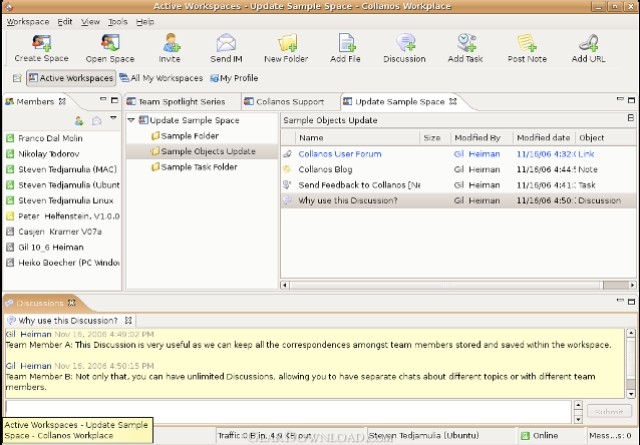Open the Collanos User Forum link
The width and height of the screenshot is (640, 445).
click(x=340, y=154)
